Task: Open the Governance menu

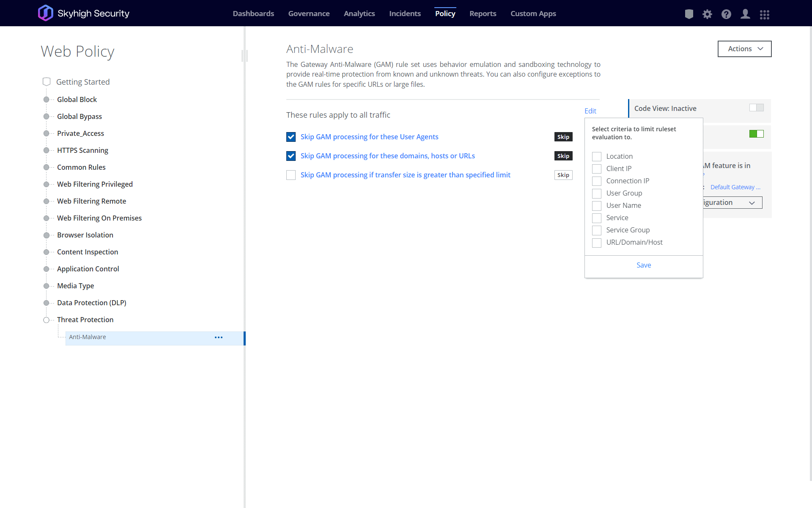Action: [x=309, y=14]
